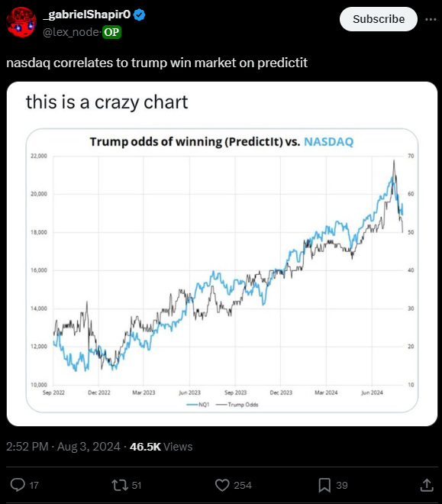This screenshot has width=442, height=504.
Task: Open the three-dot more options menu
Action: click(431, 20)
